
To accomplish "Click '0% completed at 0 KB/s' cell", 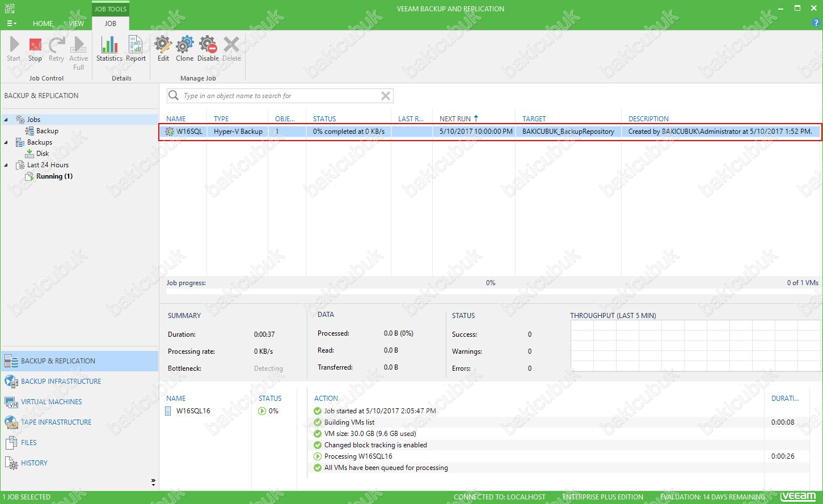I will (x=348, y=132).
